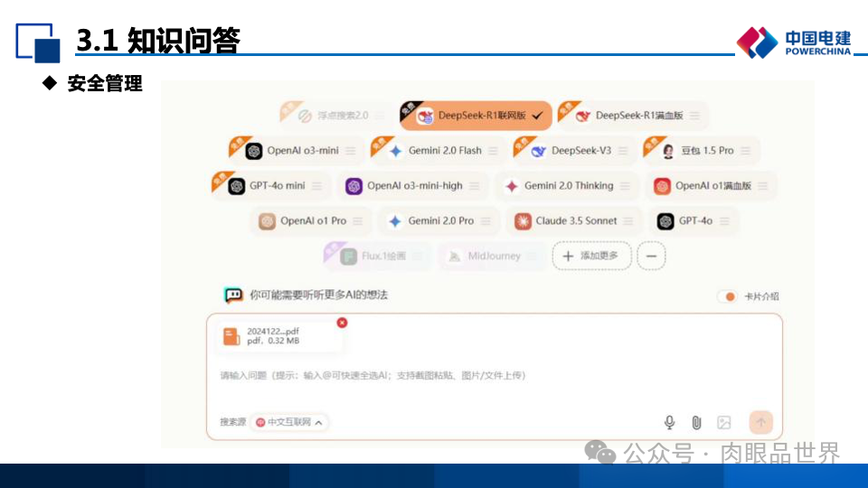The height and width of the screenshot is (488, 868).
Task: Click the orange PDF file icon
Action: 231,336
